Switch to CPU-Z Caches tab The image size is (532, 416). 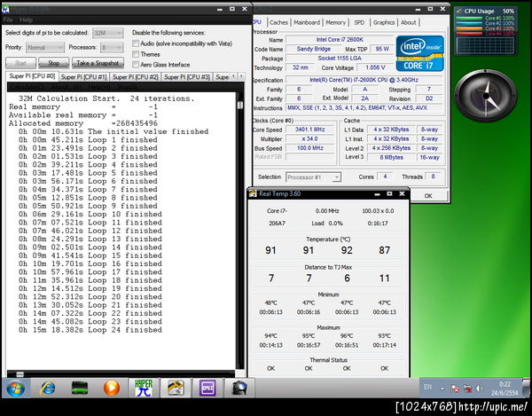(x=279, y=22)
